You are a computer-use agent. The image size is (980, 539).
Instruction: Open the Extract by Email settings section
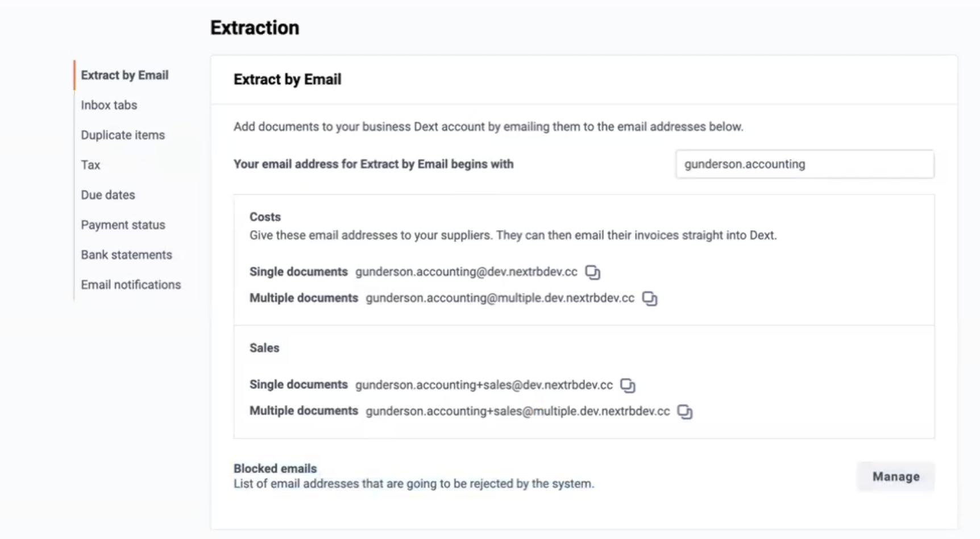pos(124,75)
